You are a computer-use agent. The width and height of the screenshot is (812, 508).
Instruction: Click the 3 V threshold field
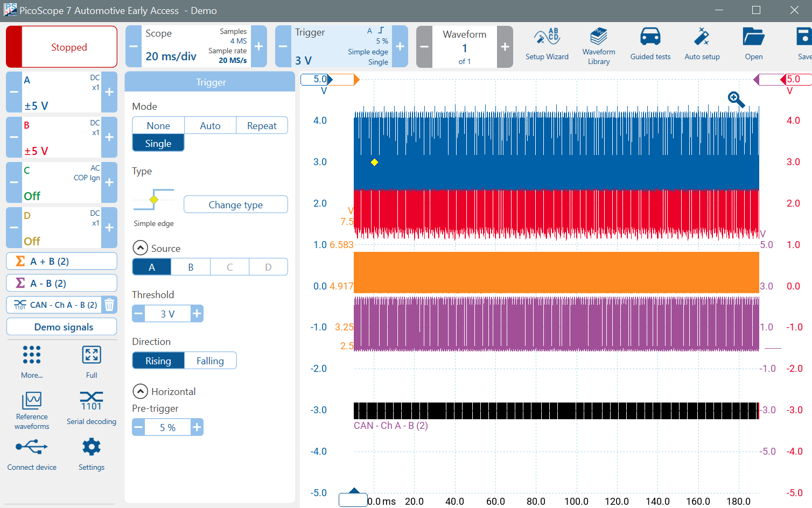(167, 313)
